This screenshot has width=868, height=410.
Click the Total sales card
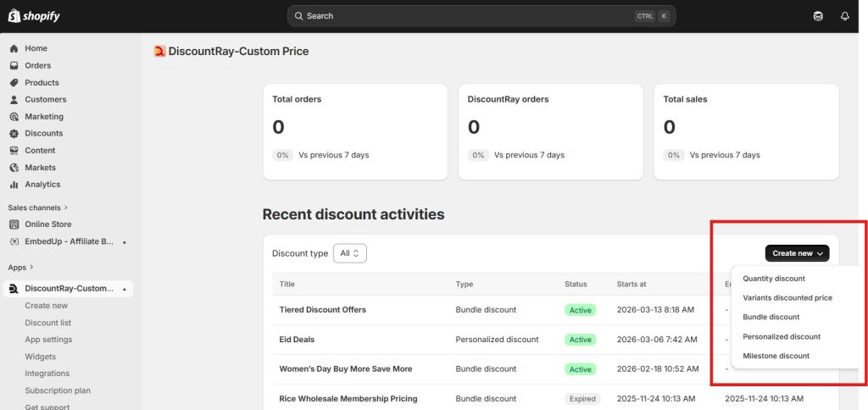(746, 131)
